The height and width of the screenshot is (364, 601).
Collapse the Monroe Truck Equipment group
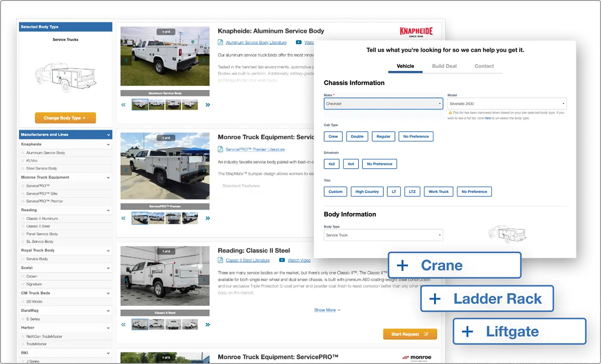(x=108, y=177)
